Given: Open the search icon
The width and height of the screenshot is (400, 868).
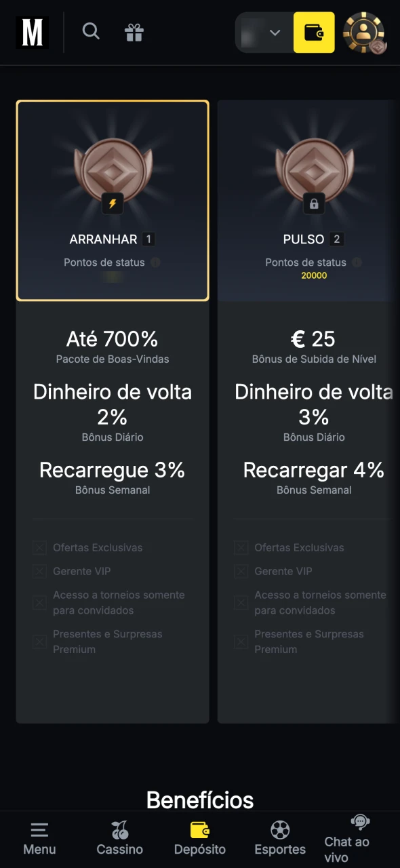Looking at the screenshot, I should [91, 31].
